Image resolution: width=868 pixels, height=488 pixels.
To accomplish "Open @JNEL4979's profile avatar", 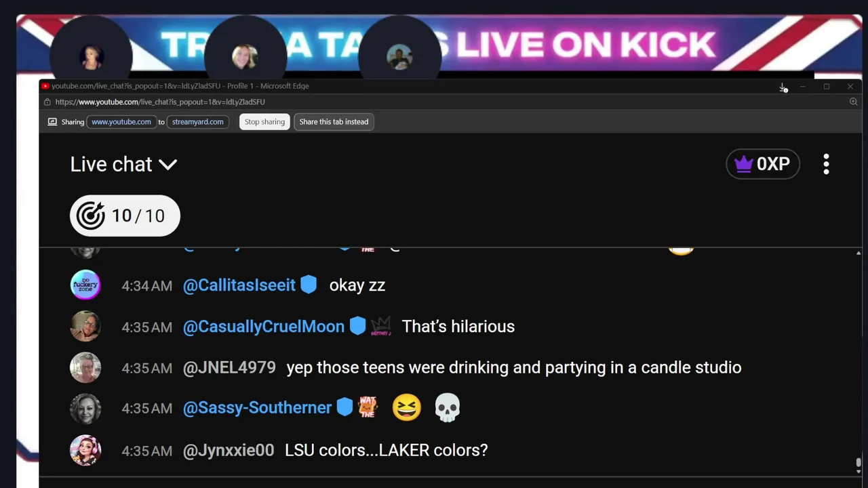I will tap(85, 367).
